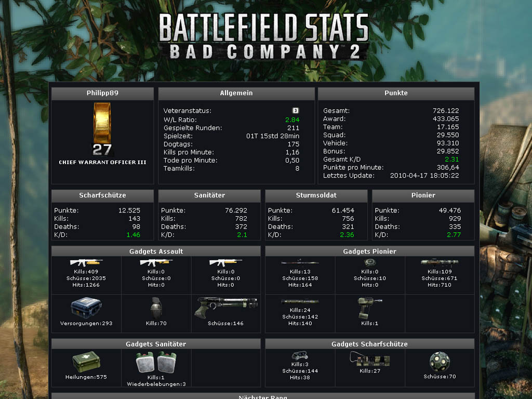The image size is (532, 399).
Task: Click the Battlefield Stats Bad Company 2 logo
Action: click(x=263, y=35)
